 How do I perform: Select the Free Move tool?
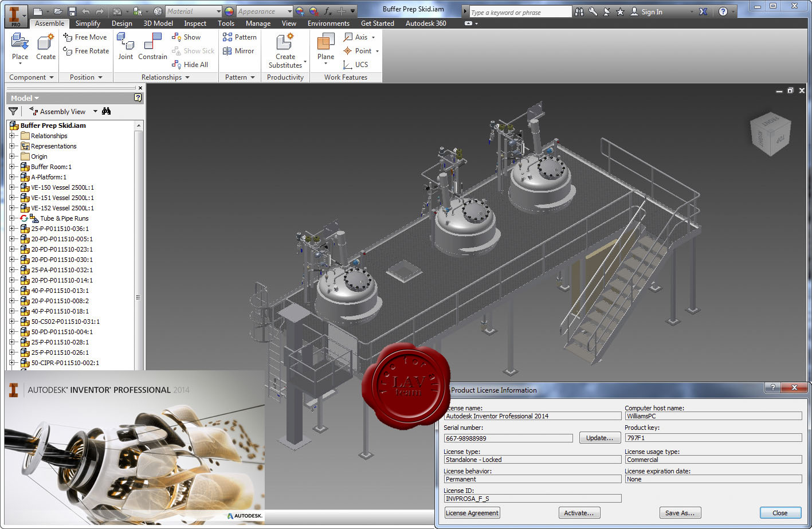[x=85, y=37]
